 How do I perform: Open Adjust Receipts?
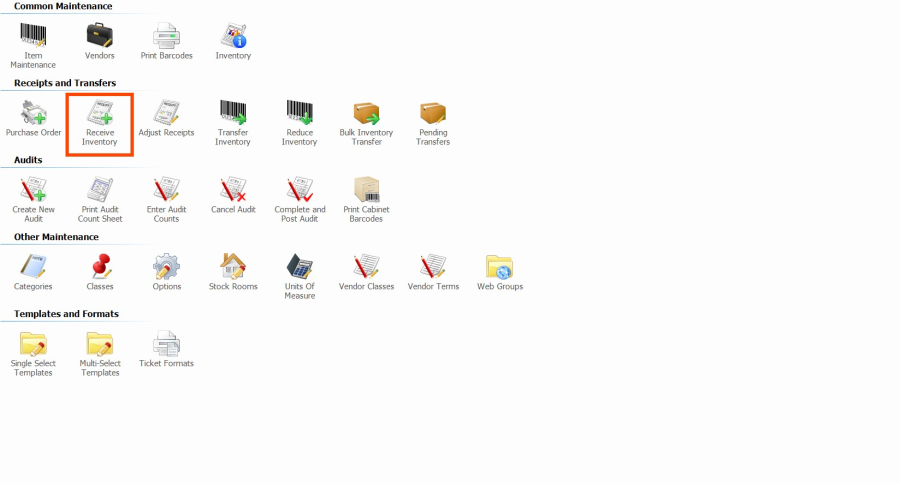coord(166,113)
